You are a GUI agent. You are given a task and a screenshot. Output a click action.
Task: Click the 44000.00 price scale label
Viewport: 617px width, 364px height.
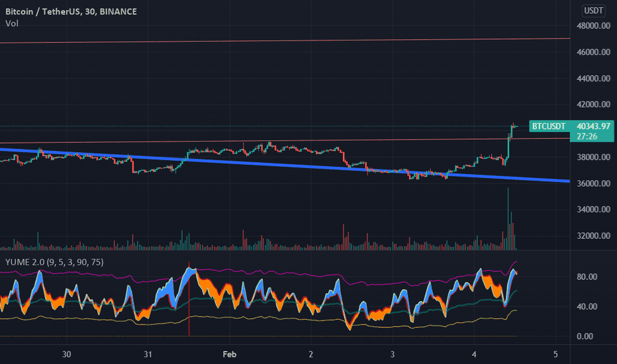pyautogui.click(x=593, y=78)
